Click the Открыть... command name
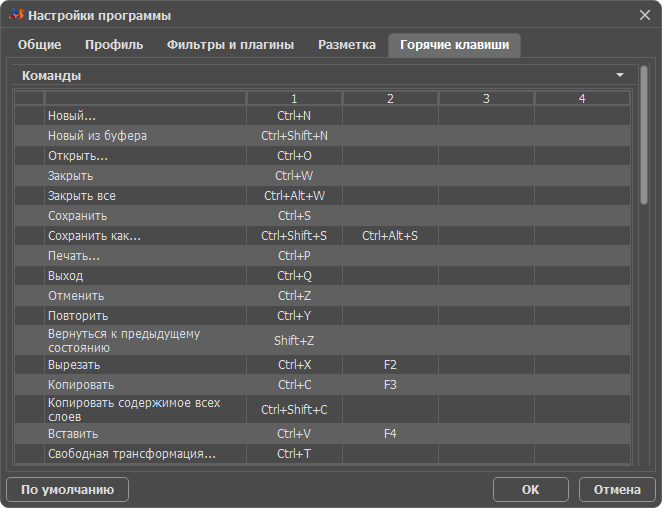Screen dimensions: 662x508 click(145, 156)
